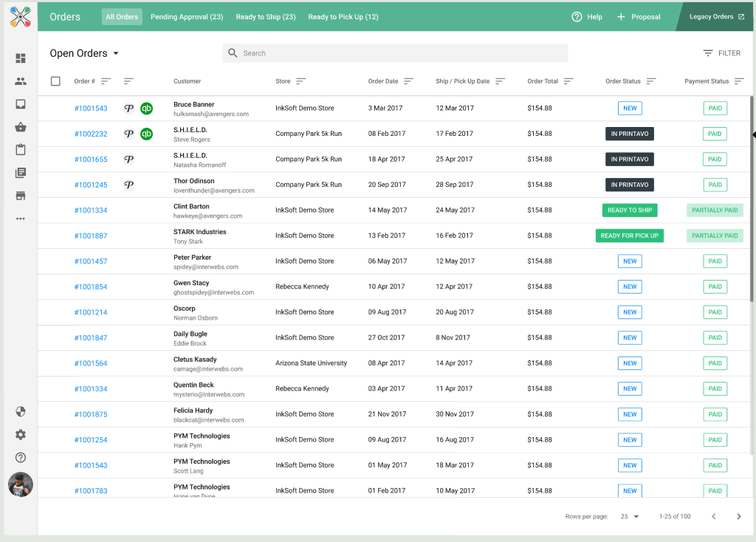The height and width of the screenshot is (542, 756).
Task: Open the settings gear in sidebar
Action: coord(21,435)
